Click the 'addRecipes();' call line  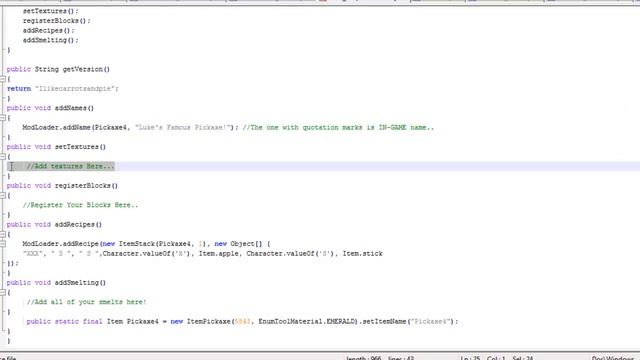(49, 31)
